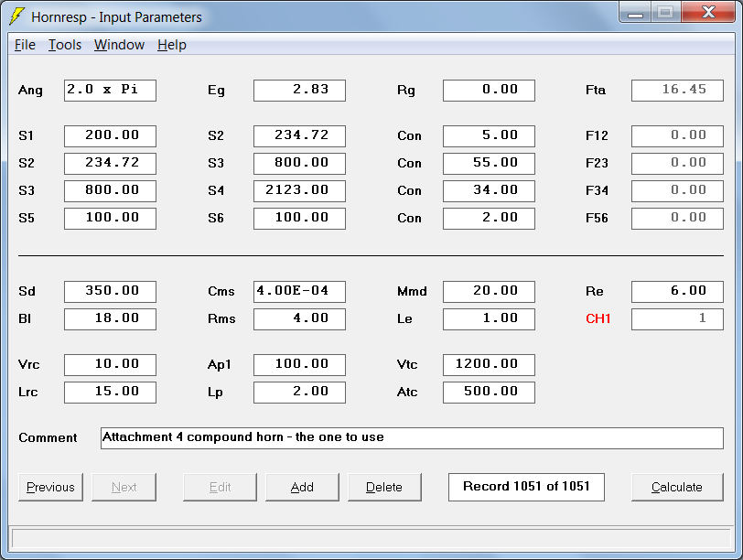Click the Next record button

coord(124,487)
